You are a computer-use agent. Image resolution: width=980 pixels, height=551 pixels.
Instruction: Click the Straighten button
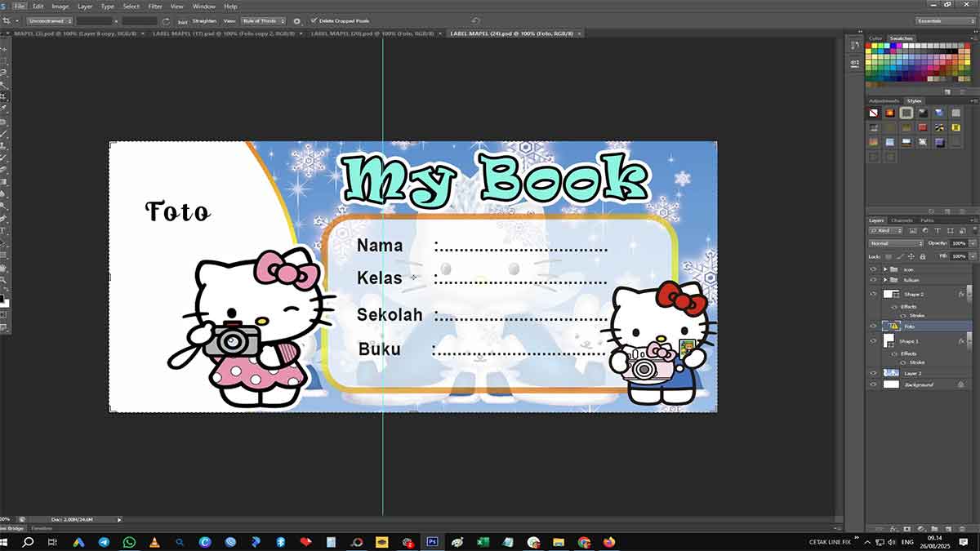pos(204,20)
